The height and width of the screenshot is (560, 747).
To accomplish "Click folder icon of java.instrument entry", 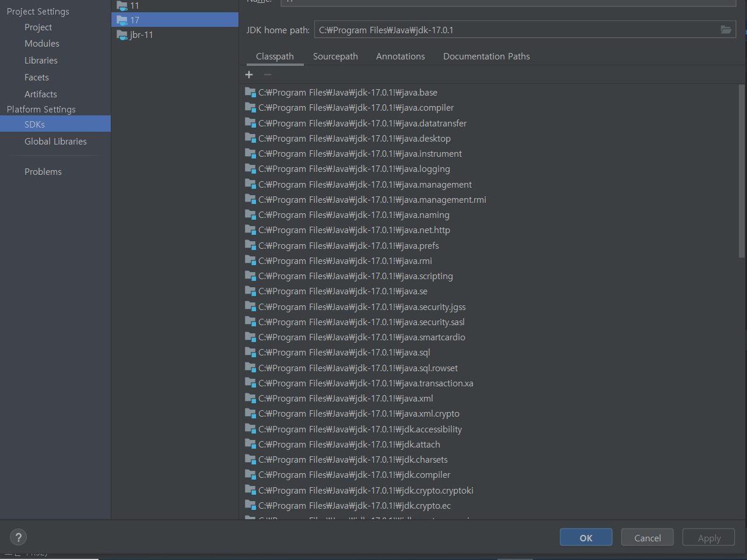I will pyautogui.click(x=251, y=153).
